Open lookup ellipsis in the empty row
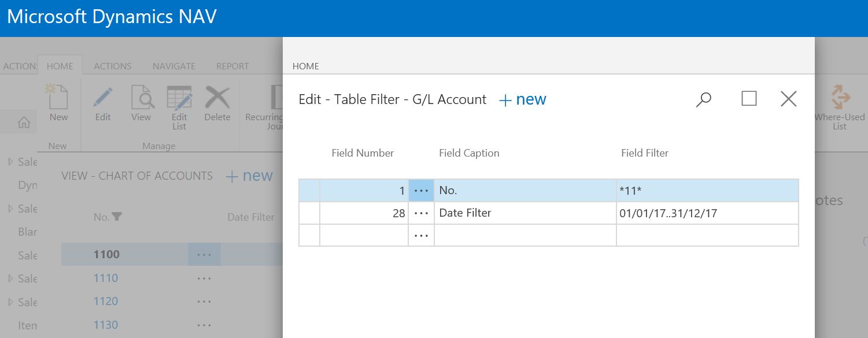868x338 pixels. 421,235
